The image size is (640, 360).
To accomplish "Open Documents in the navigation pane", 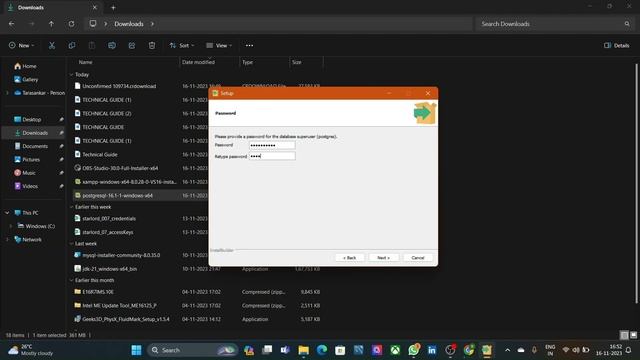I will 35,146.
